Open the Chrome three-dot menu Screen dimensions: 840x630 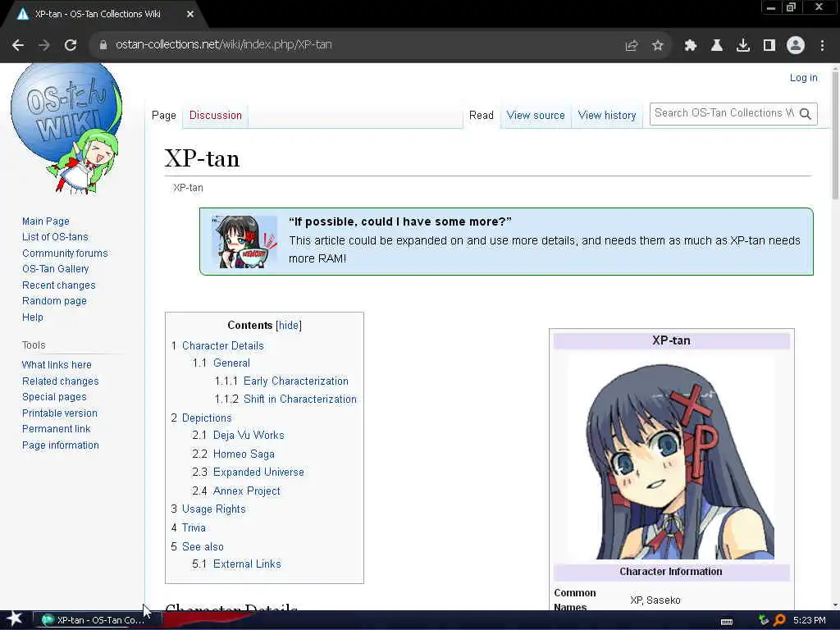pyautogui.click(x=822, y=46)
